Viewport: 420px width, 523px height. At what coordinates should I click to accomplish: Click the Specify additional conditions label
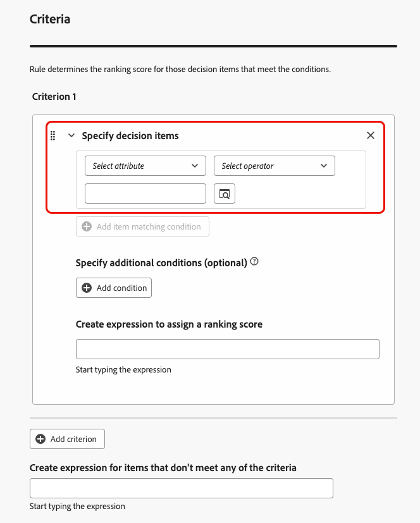pos(161,262)
